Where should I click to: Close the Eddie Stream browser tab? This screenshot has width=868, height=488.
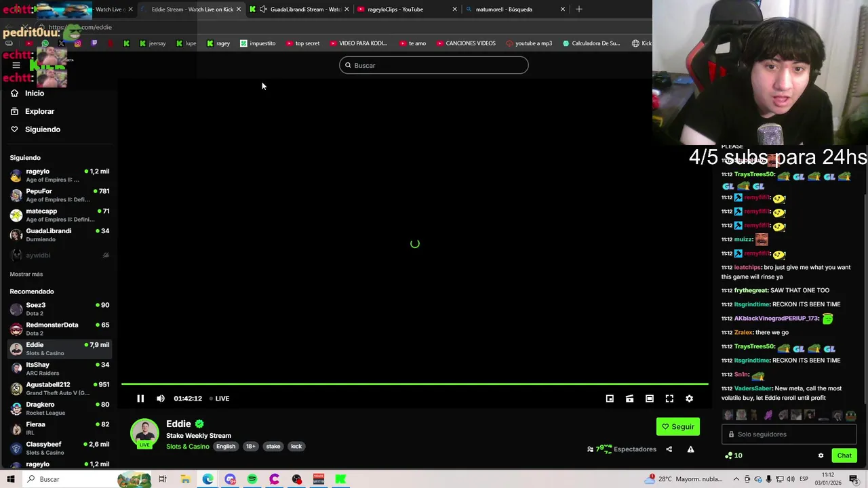coord(238,9)
